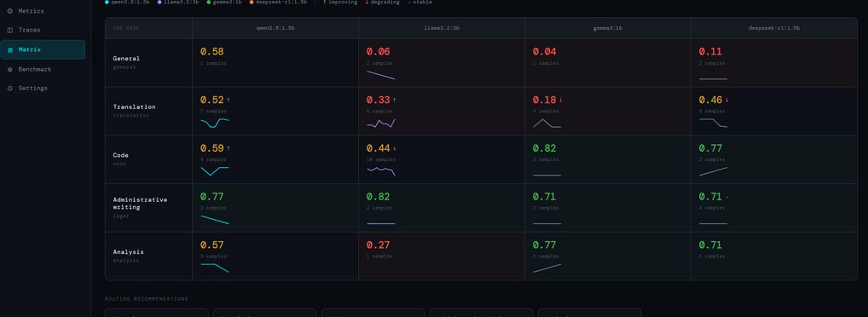
Task: Click General score 0.11 for deepseek
Action: (x=710, y=52)
